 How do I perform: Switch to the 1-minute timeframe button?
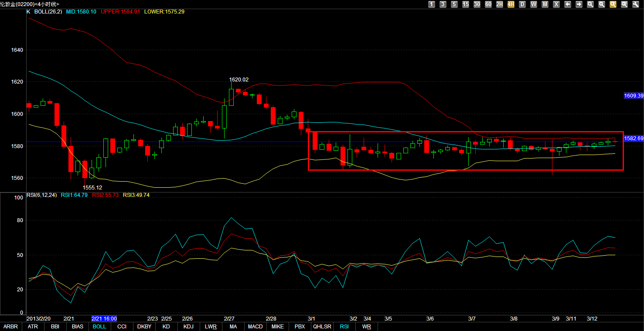point(432,4)
